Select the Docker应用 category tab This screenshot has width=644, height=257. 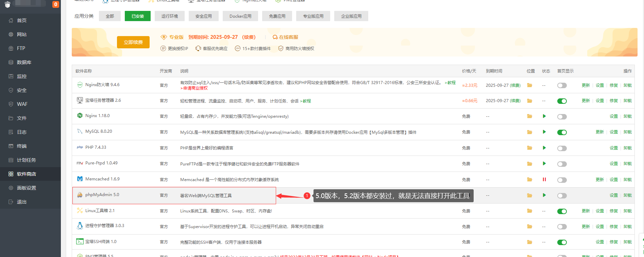(x=240, y=16)
